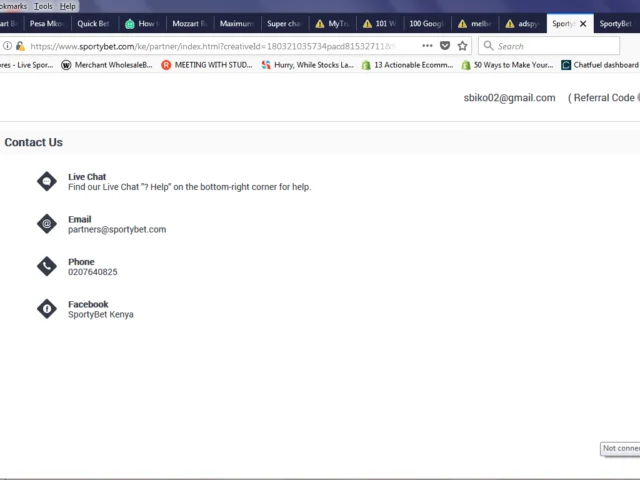Click the Contact Us heading
The width and height of the screenshot is (640, 480).
click(33, 142)
